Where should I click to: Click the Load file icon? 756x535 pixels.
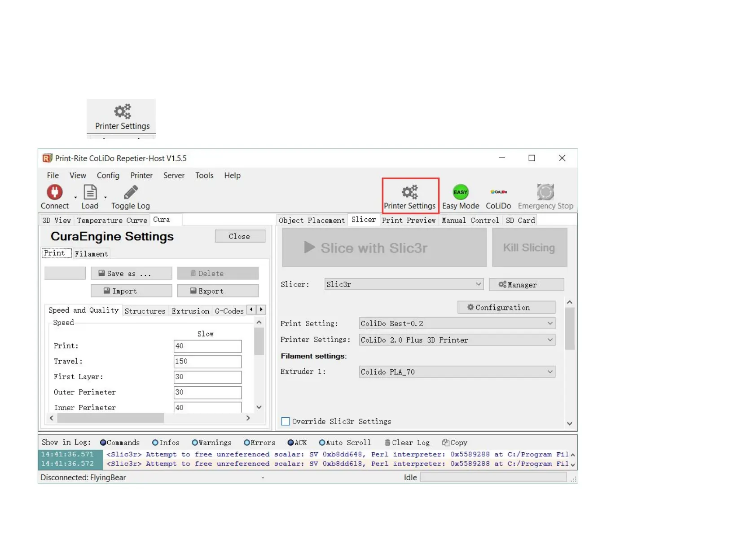pos(90,192)
